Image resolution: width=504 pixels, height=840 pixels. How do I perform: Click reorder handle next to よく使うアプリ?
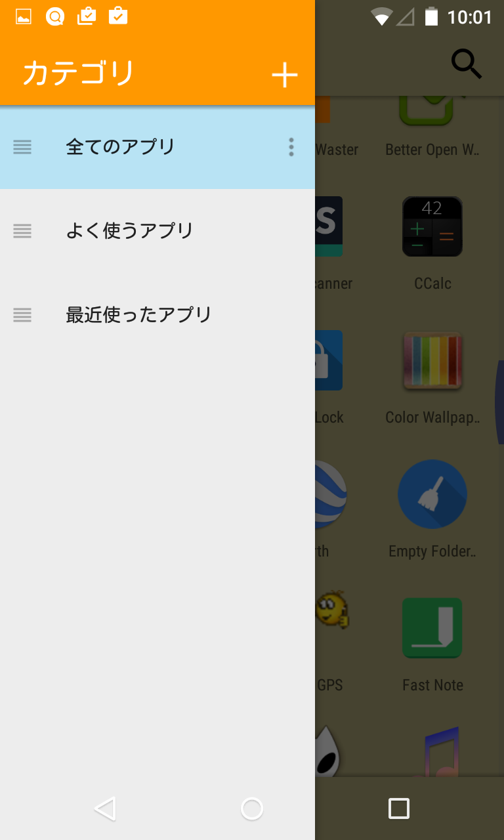pyautogui.click(x=22, y=231)
